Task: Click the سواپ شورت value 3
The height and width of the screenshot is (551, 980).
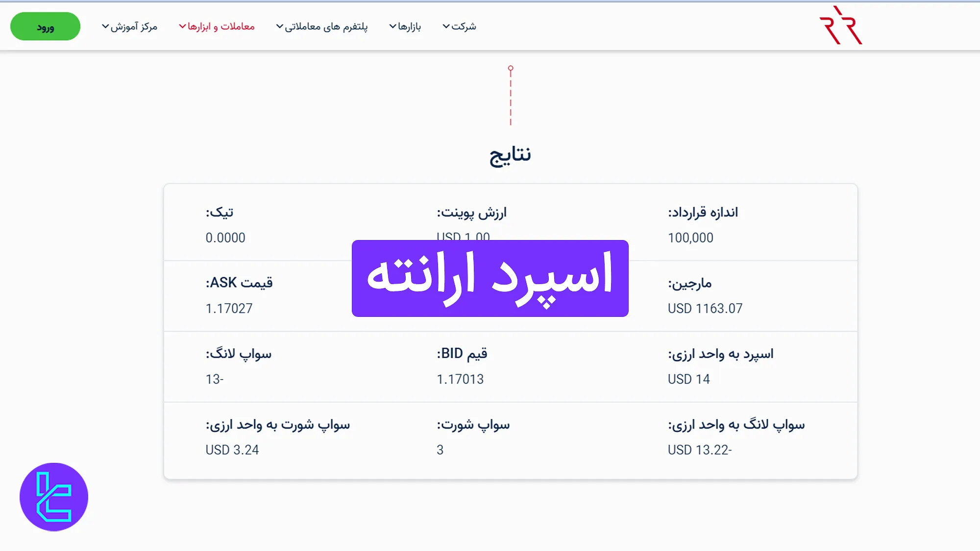Action: click(x=440, y=449)
